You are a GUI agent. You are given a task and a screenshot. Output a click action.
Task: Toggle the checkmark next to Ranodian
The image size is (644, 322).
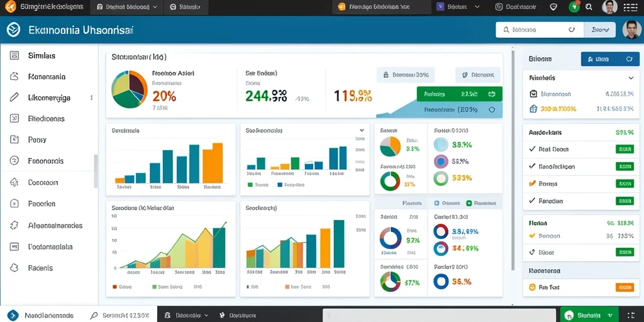532,201
